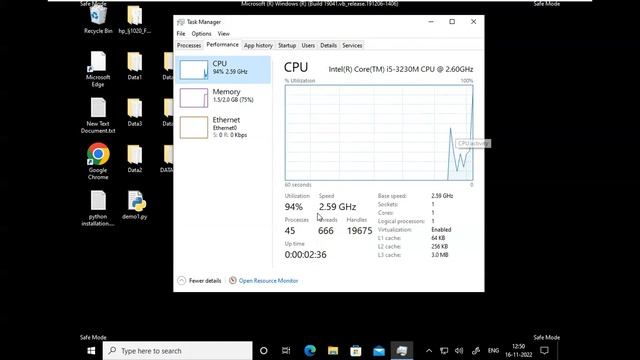Image resolution: width=640 pixels, height=360 pixels.
Task: Select the CPU performance item
Action: click(x=223, y=70)
